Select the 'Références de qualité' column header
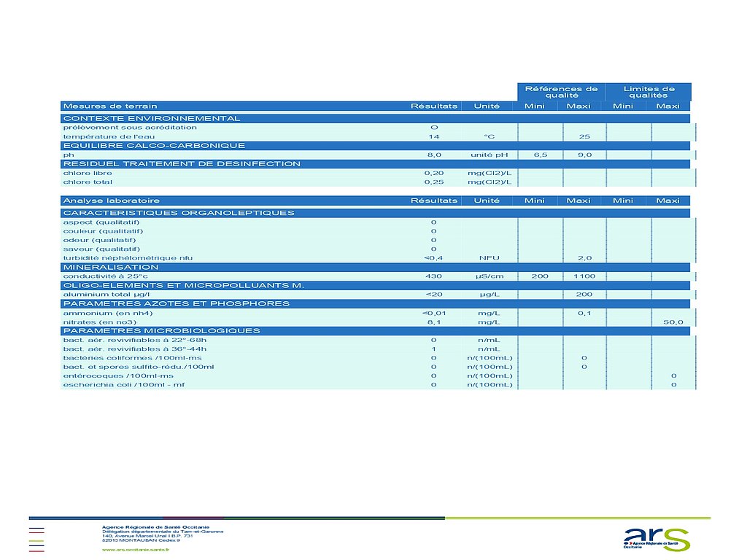This screenshot has height=560, width=747. [561, 92]
